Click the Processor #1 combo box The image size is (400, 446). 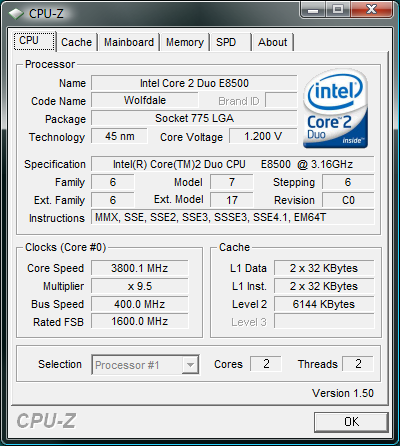[x=145, y=365]
